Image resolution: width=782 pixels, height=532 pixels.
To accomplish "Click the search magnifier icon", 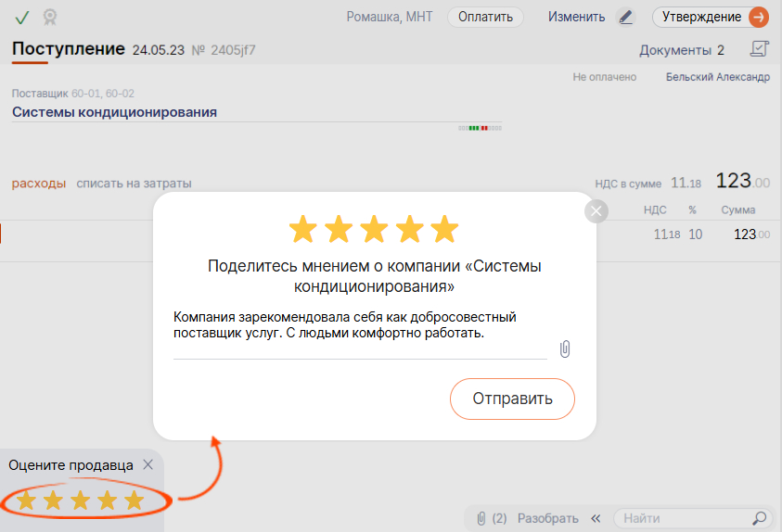I will click(x=760, y=518).
